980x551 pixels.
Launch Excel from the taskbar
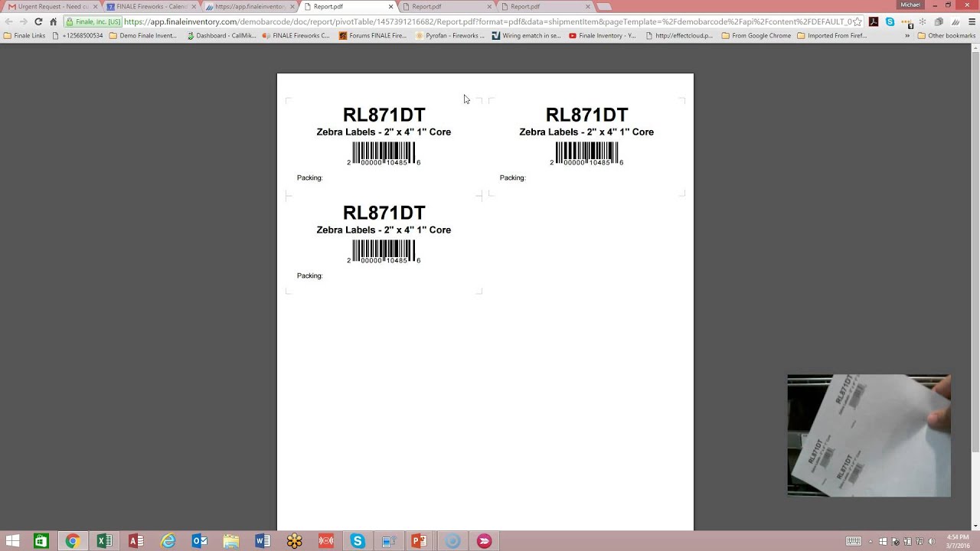[x=104, y=541]
